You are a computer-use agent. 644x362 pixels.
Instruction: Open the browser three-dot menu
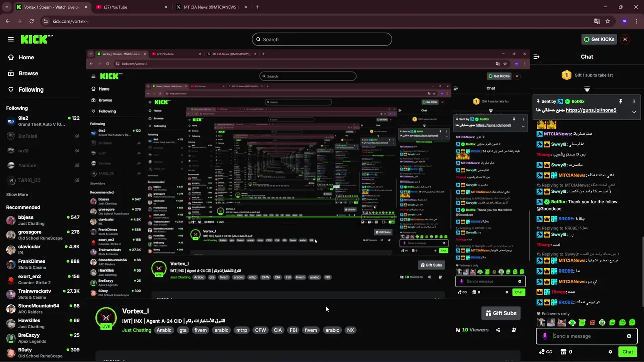pos(636,21)
